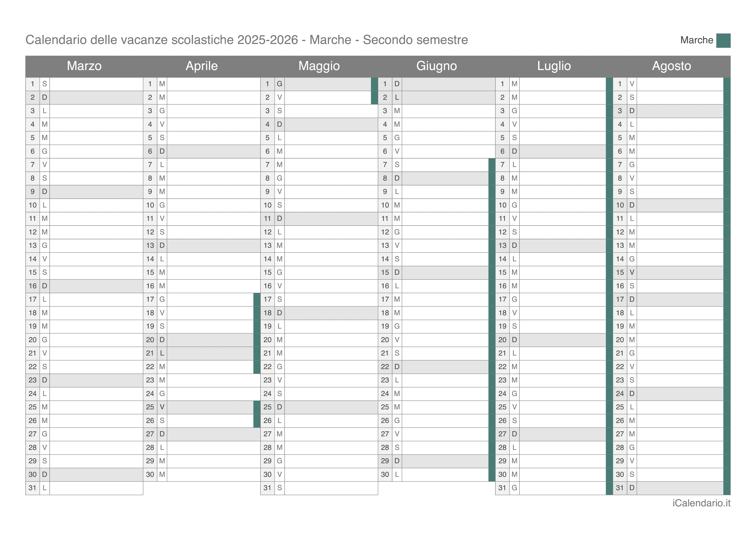Select the Giugno month header
This screenshot has width=756, height=535.
click(436, 66)
